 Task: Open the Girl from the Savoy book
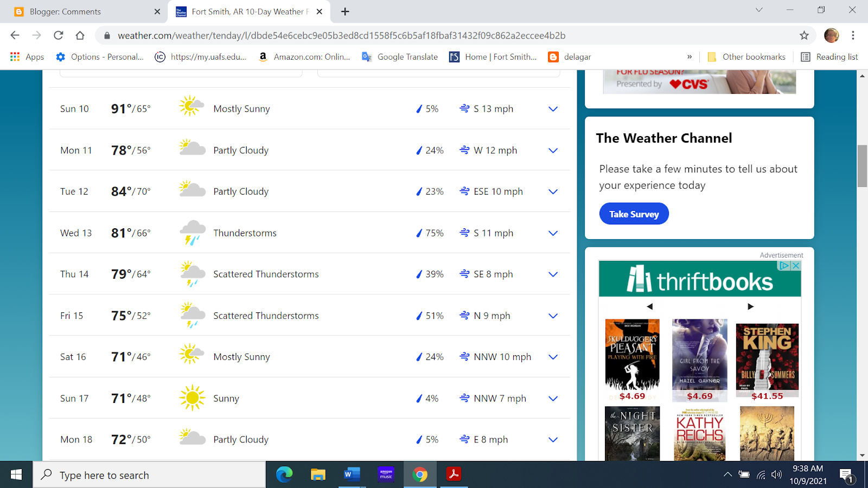coord(700,355)
